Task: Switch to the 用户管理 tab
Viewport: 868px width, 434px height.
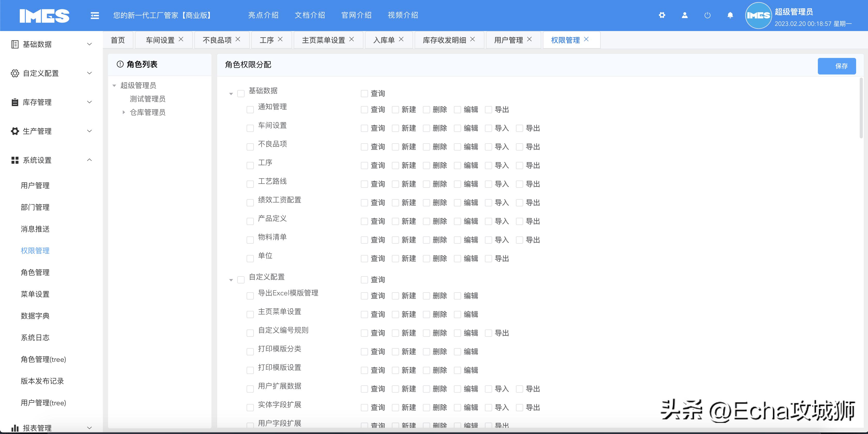Action: click(x=508, y=40)
